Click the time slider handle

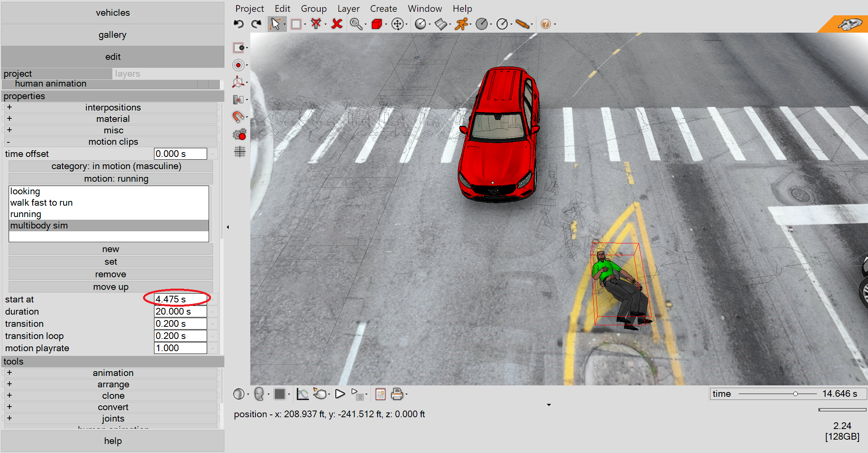pyautogui.click(x=795, y=394)
